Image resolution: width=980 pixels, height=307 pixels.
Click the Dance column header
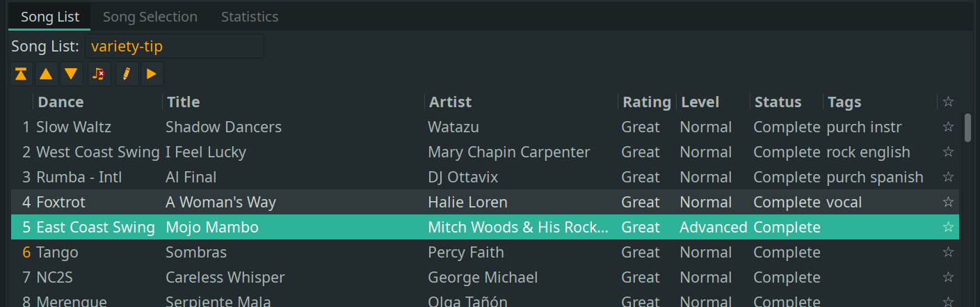[61, 102]
